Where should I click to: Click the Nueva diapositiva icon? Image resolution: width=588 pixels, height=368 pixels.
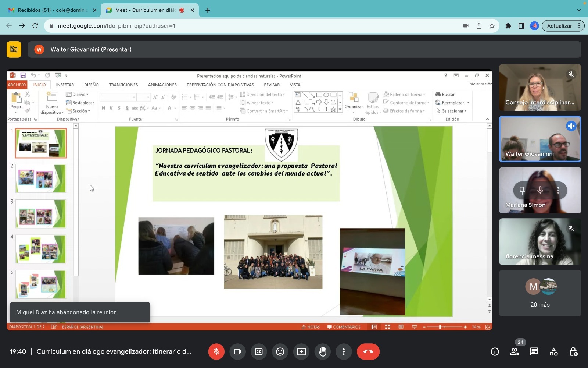point(52,96)
